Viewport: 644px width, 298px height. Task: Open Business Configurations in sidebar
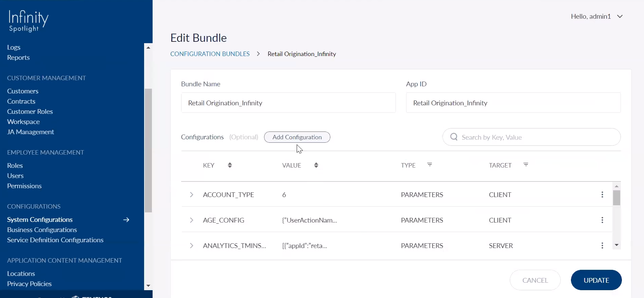coord(42,230)
